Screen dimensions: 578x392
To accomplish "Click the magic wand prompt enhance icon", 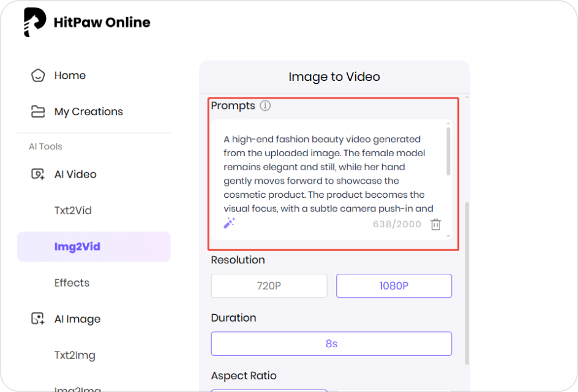I will coord(230,224).
